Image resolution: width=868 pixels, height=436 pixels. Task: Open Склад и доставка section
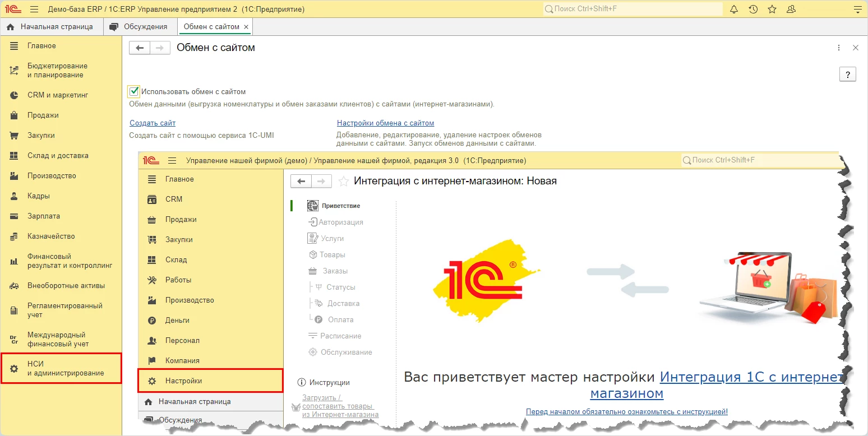click(x=61, y=156)
